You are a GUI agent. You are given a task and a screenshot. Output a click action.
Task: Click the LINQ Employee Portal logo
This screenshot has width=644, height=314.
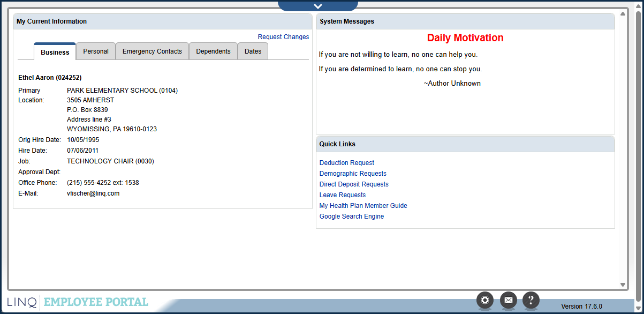pos(78,302)
